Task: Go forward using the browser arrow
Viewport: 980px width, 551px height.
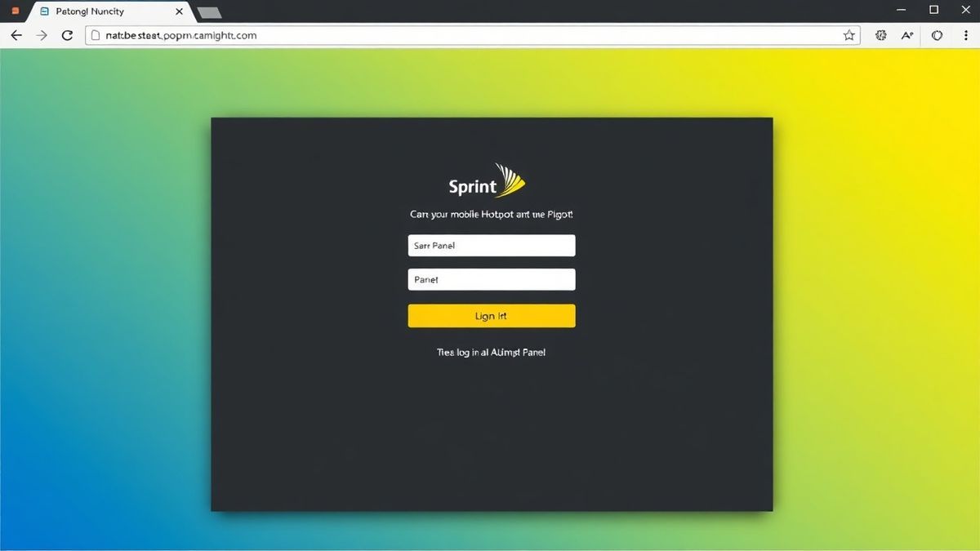Action: [x=42, y=35]
